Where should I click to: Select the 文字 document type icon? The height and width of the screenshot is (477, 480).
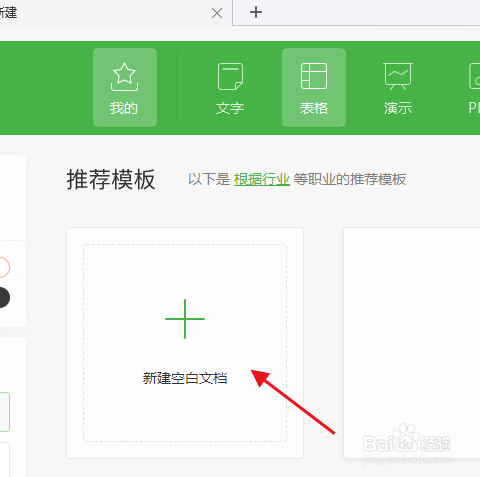pyautogui.click(x=230, y=87)
